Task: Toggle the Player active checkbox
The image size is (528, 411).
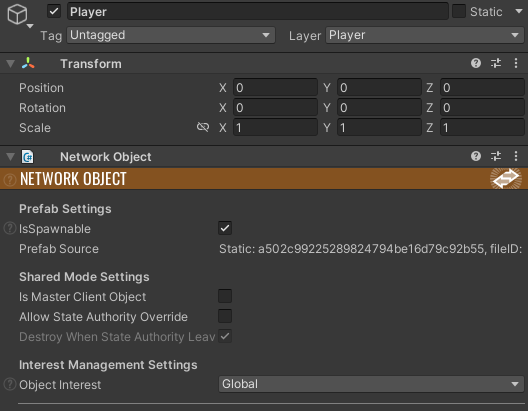Action: [x=54, y=11]
